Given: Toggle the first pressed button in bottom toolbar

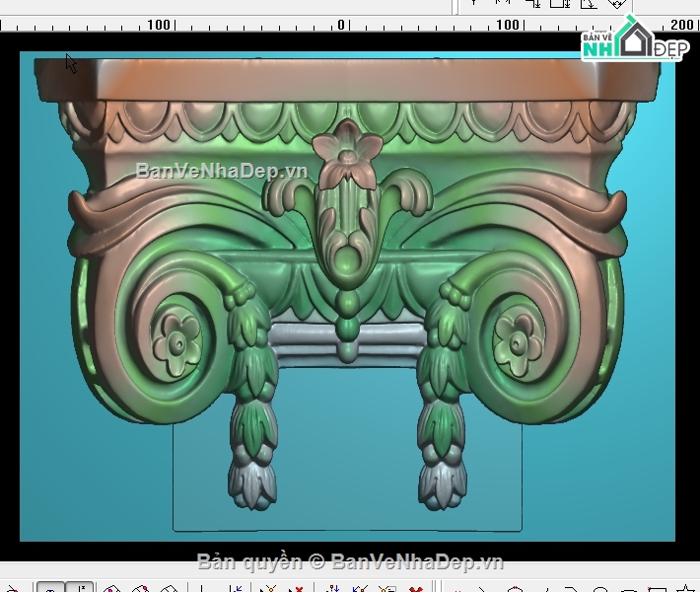Looking at the screenshot, I should point(50,589).
